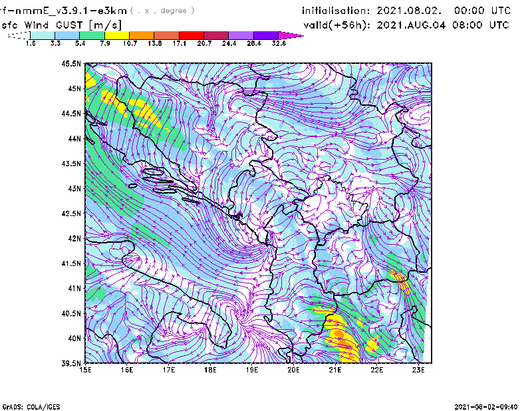This screenshot has height=411, width=532.
Task: Click the 45.5N latitude label
Action: 71,63
